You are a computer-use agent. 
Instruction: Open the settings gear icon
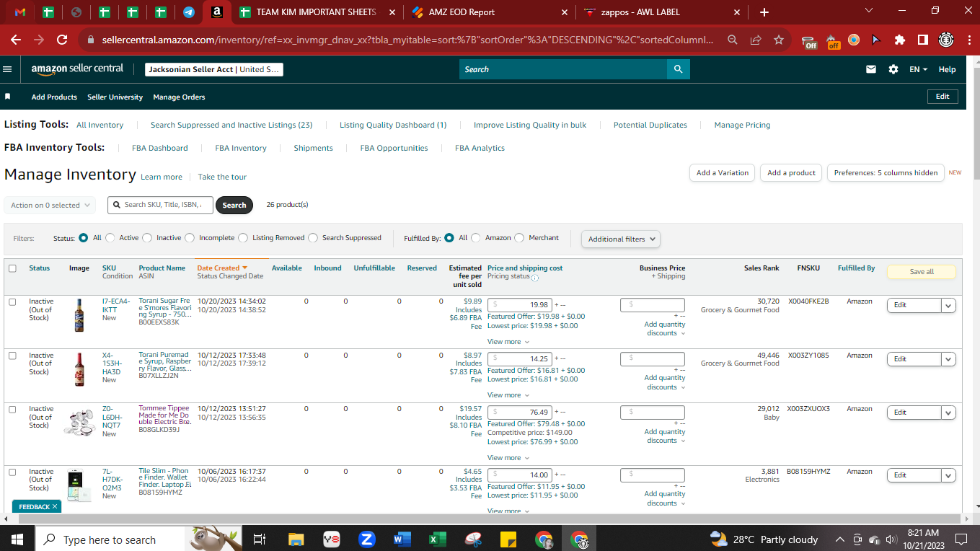click(x=893, y=69)
